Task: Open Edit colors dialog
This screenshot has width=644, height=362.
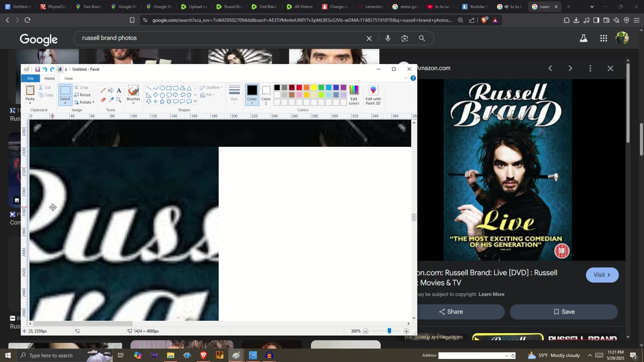Action: 354,95
